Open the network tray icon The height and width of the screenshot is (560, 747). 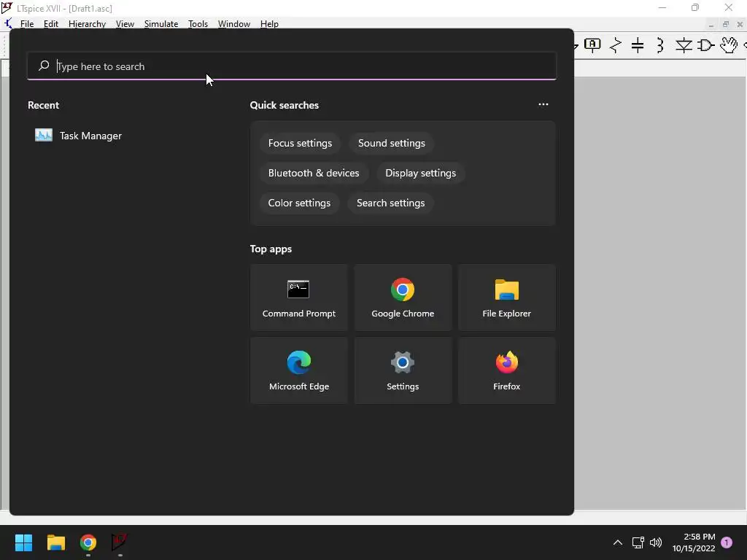[x=638, y=542]
